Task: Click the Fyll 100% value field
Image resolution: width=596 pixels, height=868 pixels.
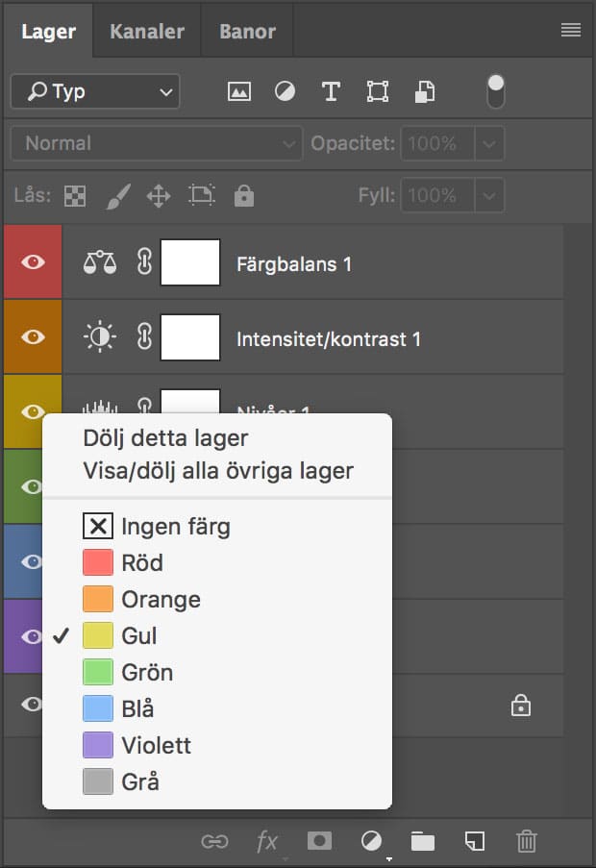Action: click(437, 195)
